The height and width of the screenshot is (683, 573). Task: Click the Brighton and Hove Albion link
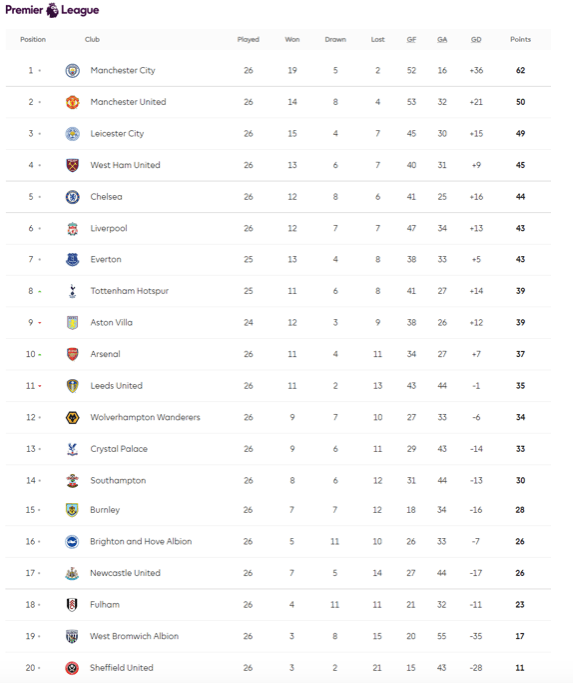pyautogui.click(x=141, y=541)
